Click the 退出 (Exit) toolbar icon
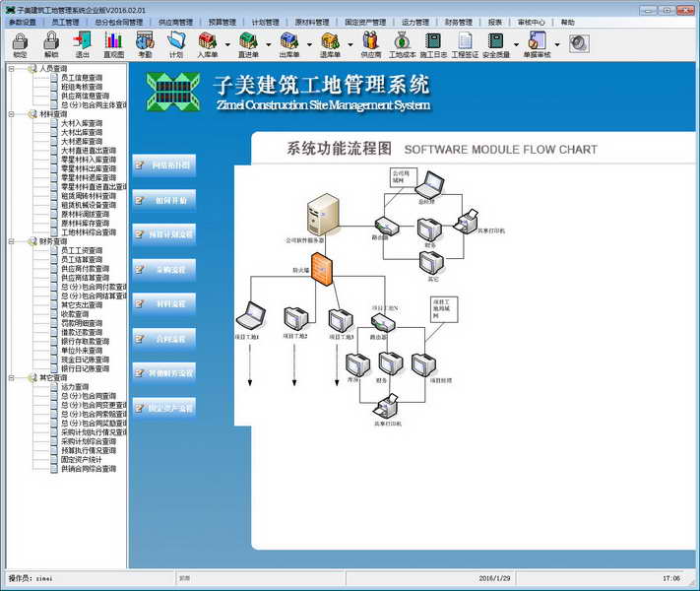700x591 pixels. click(83, 43)
